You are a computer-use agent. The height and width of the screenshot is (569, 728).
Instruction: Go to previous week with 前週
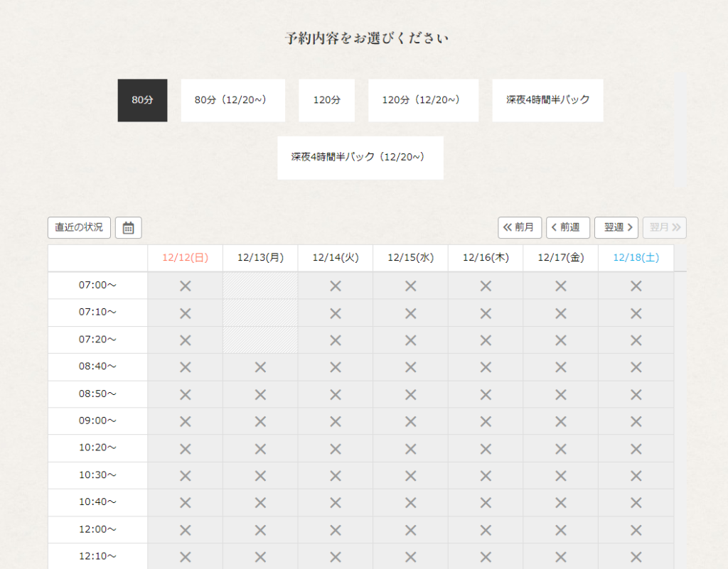pos(568,228)
